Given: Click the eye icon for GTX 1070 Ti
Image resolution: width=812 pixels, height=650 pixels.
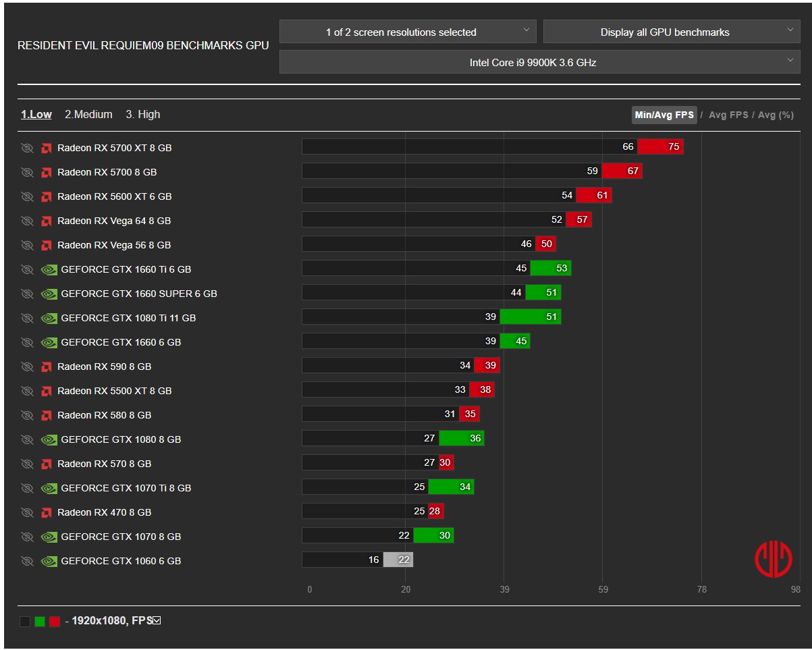Looking at the screenshot, I should point(27,488).
